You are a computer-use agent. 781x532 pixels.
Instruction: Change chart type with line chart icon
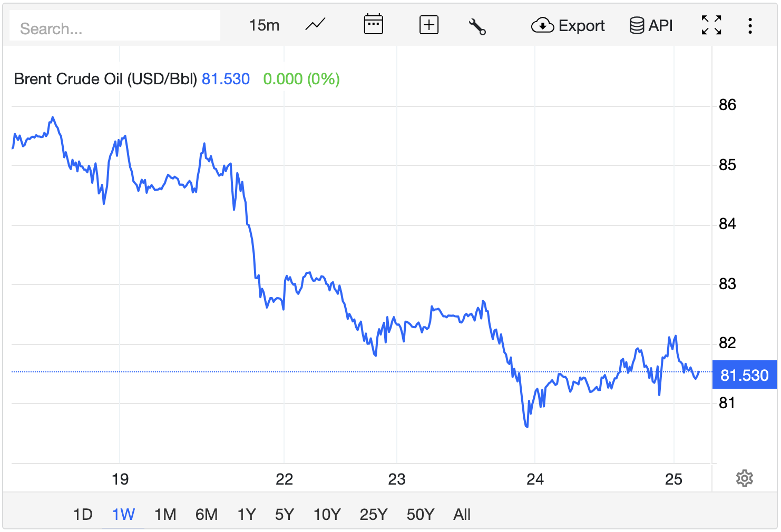[x=315, y=25]
